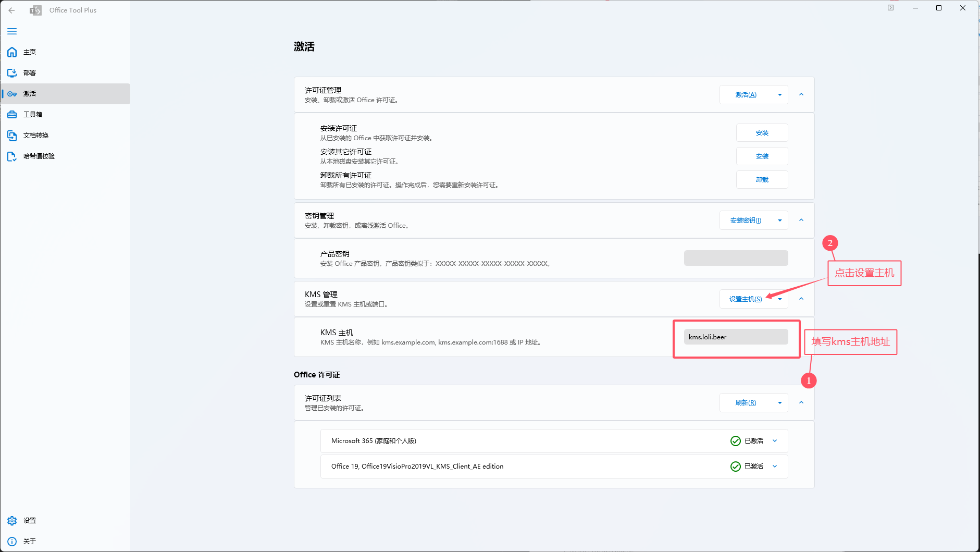This screenshot has width=980, height=552.
Task: Click the 安装密钥(I) button
Action: click(746, 220)
